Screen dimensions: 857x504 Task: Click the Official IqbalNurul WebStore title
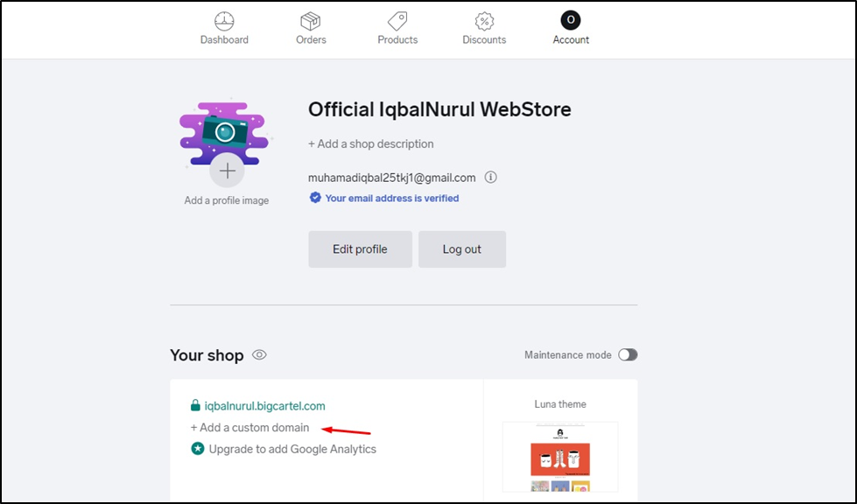(x=439, y=109)
